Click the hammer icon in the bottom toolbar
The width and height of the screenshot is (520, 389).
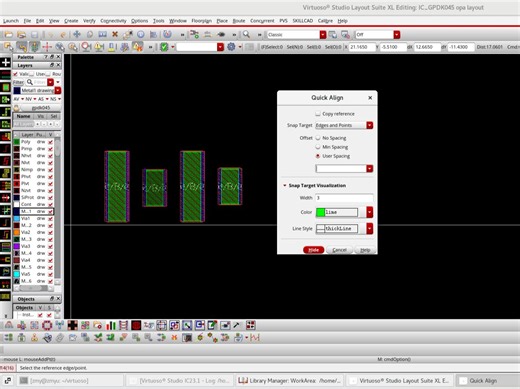(x=236, y=325)
